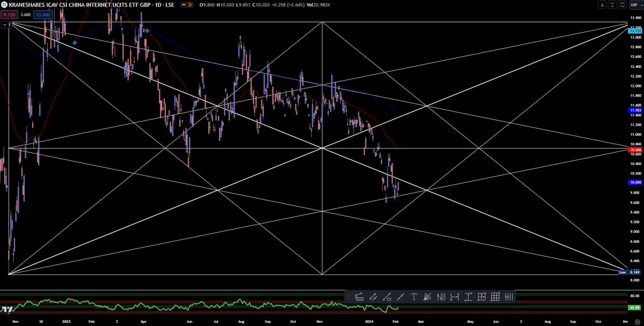
Task: Click the 11.503 blue price axis label
Action: 634,110
